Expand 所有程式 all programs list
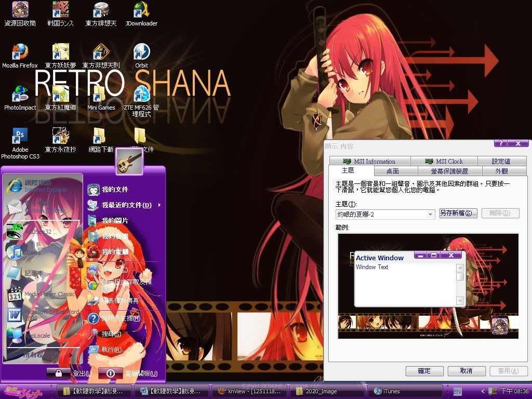The width and height of the screenshot is (532, 399). (x=43, y=355)
